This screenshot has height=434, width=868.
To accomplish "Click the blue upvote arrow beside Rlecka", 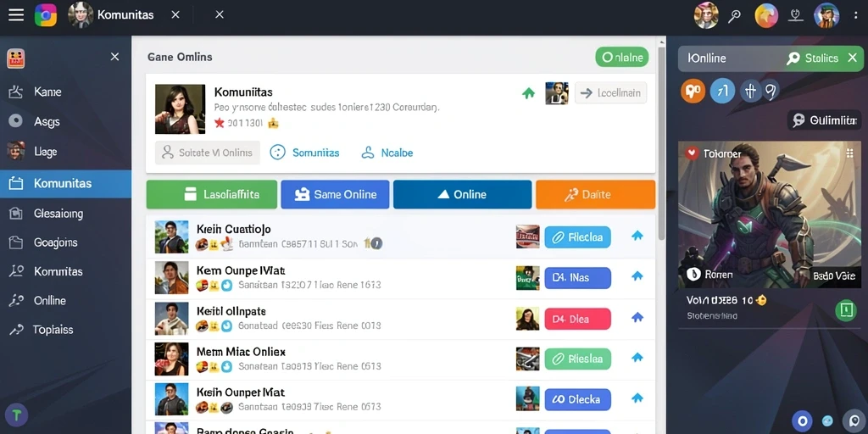I will 637,236.
